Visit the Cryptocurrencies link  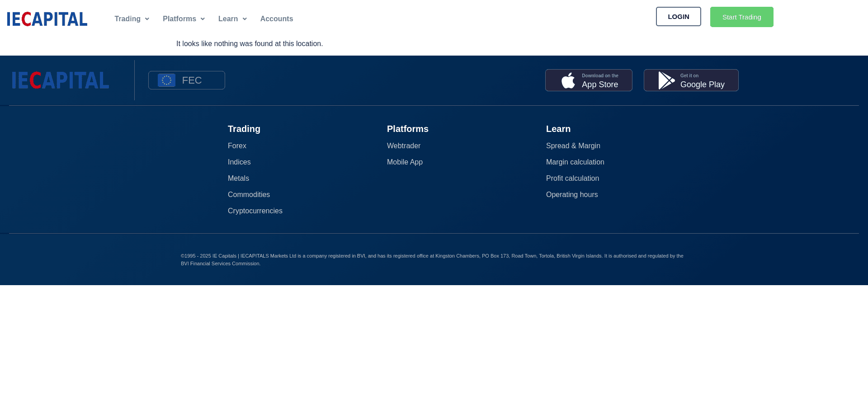pyautogui.click(x=255, y=211)
